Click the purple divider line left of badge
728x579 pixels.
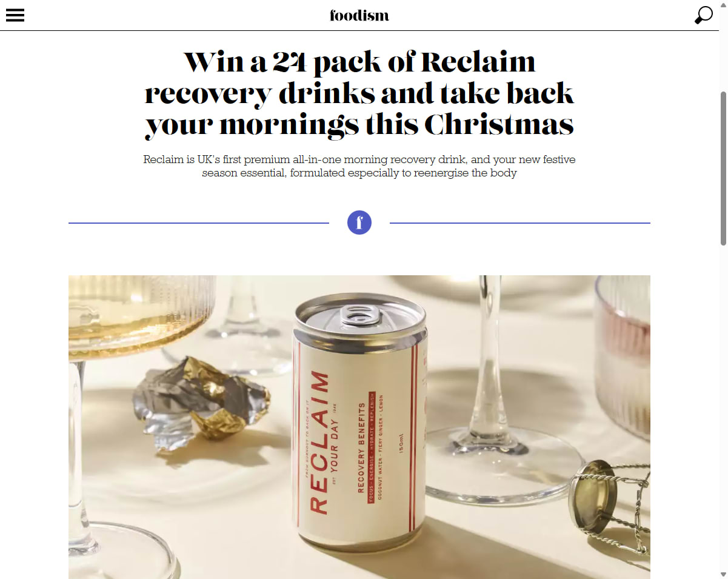199,223
